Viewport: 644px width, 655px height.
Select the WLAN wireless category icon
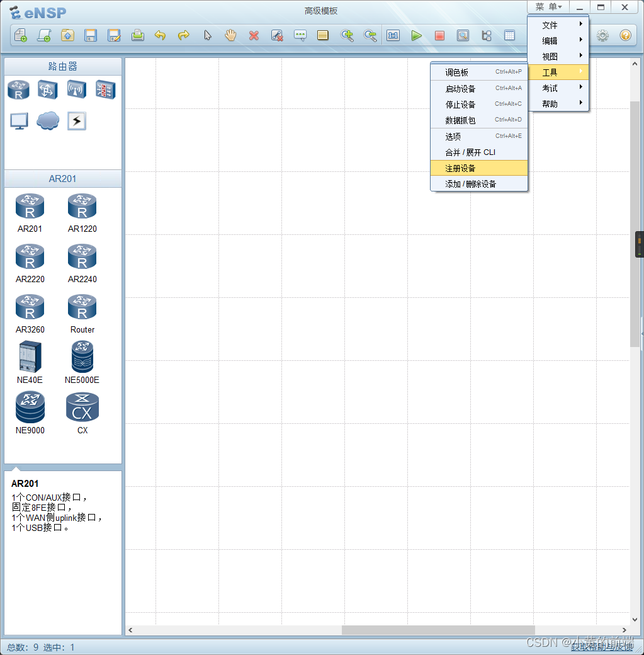(76, 90)
